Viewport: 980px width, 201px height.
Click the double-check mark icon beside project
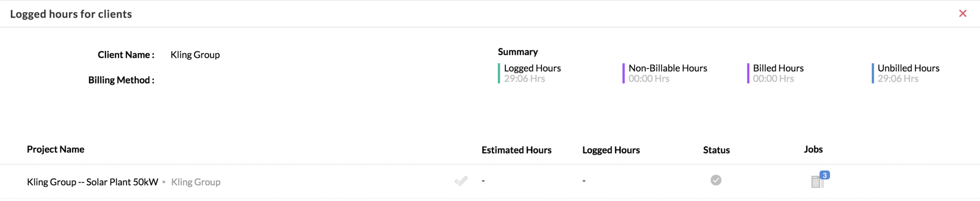(461, 181)
